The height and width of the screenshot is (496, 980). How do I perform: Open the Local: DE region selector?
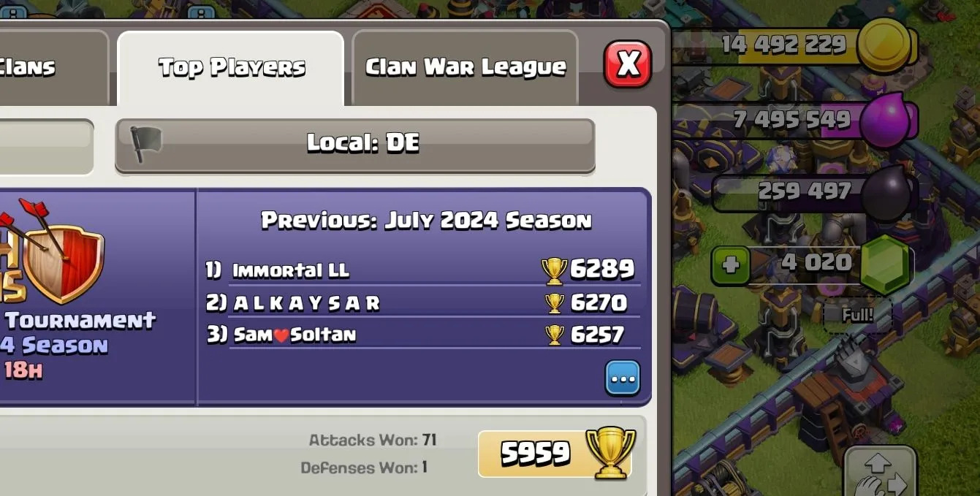(355, 145)
